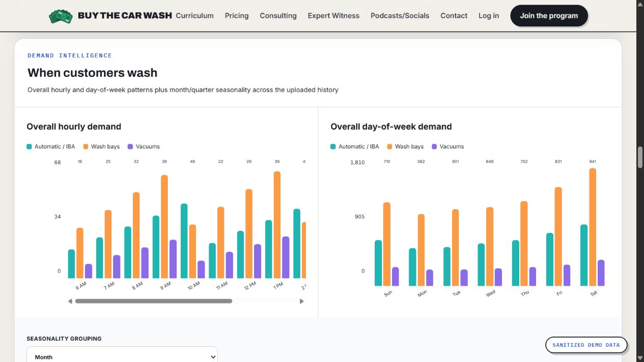Screen dimensions: 644x362
Task: Toggle Vacuums legend in day-of-week chart
Action: pyautogui.click(x=447, y=146)
